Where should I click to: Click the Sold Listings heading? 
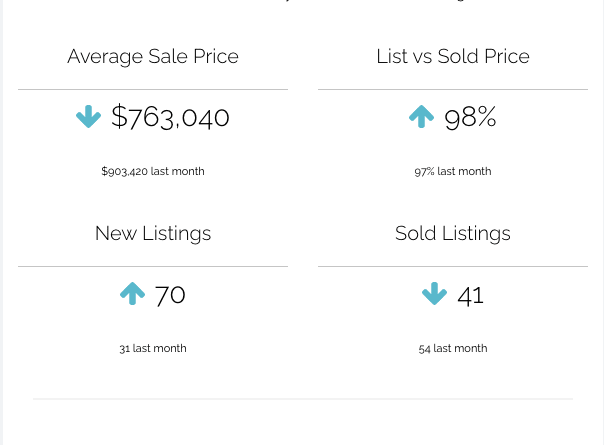pyautogui.click(x=453, y=233)
